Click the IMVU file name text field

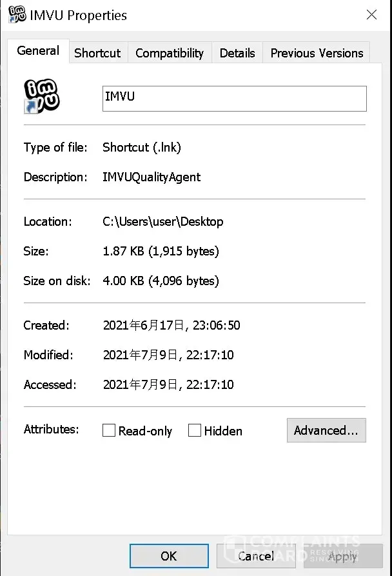pos(234,99)
